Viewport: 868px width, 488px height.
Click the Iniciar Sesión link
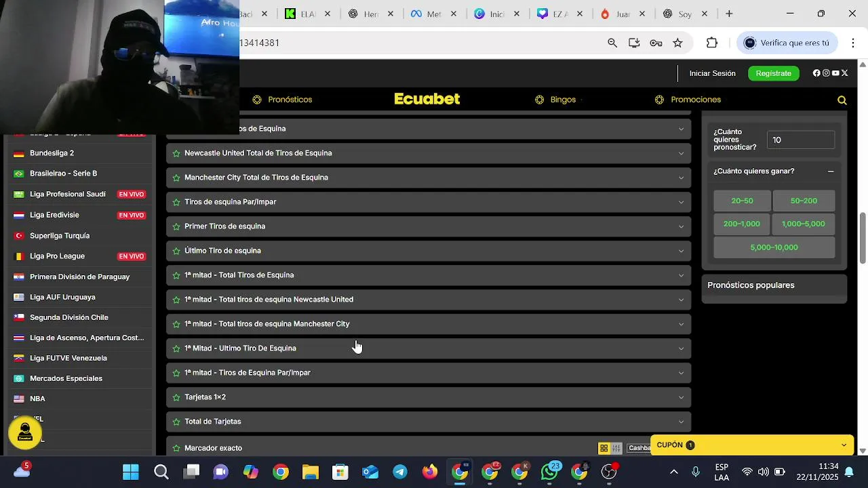pos(713,73)
